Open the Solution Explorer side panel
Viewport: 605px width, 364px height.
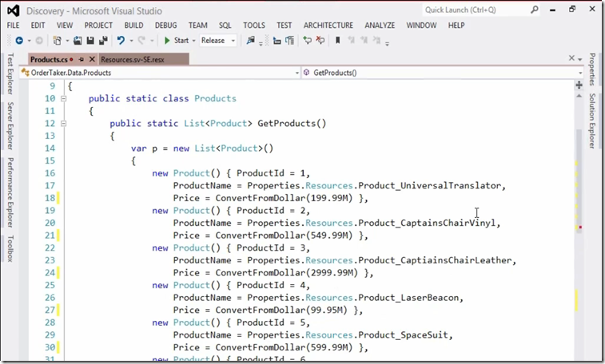592,121
